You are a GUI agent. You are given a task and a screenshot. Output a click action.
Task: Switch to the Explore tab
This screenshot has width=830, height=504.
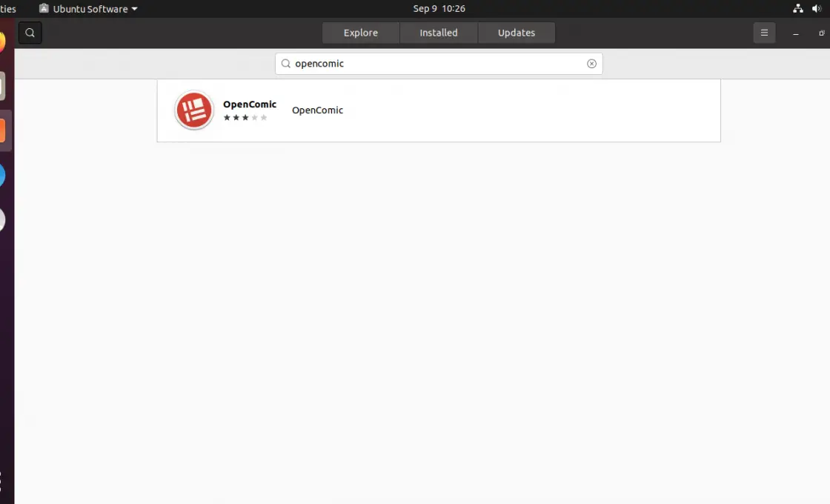tap(360, 33)
